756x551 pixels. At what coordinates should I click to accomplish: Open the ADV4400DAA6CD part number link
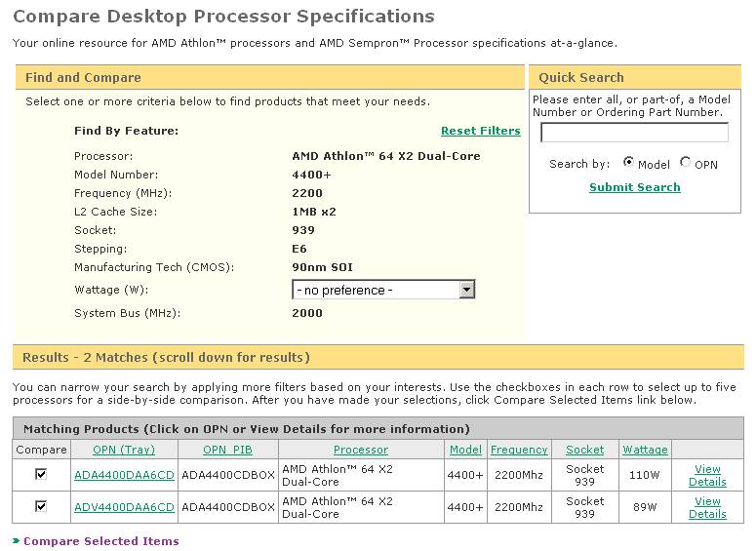[x=124, y=507]
